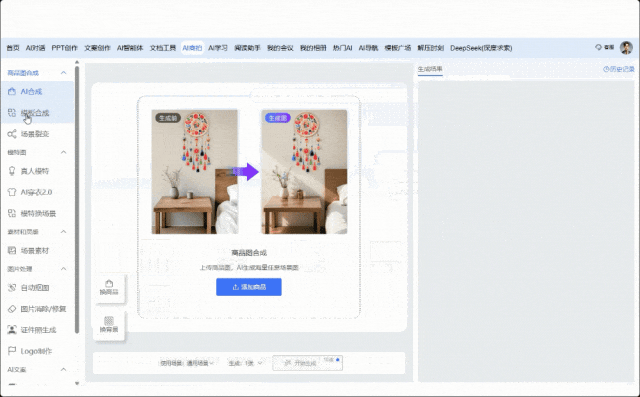Collapse the 素材和页面 sidebar section

point(64,232)
